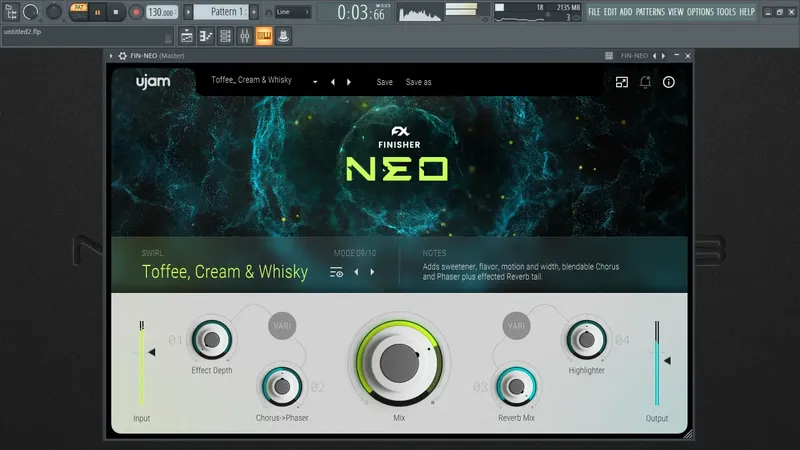Click the ujam logo
Image resolution: width=800 pixels, height=450 pixels.
click(153, 82)
